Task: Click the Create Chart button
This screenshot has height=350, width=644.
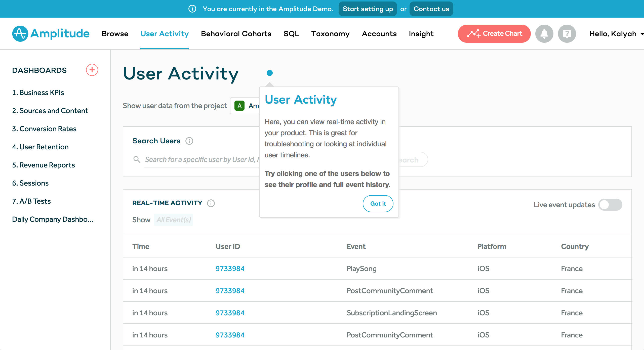Action: (494, 34)
